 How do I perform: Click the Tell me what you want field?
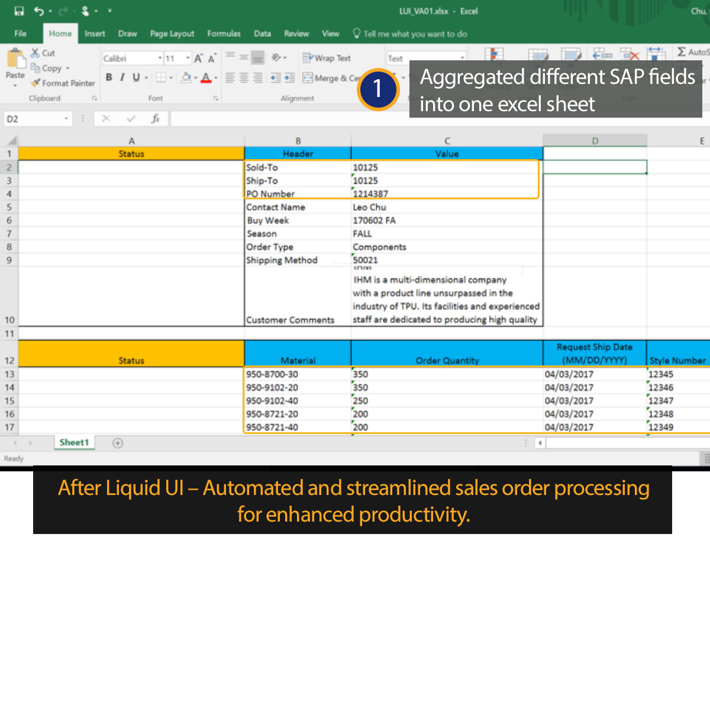coord(414,34)
